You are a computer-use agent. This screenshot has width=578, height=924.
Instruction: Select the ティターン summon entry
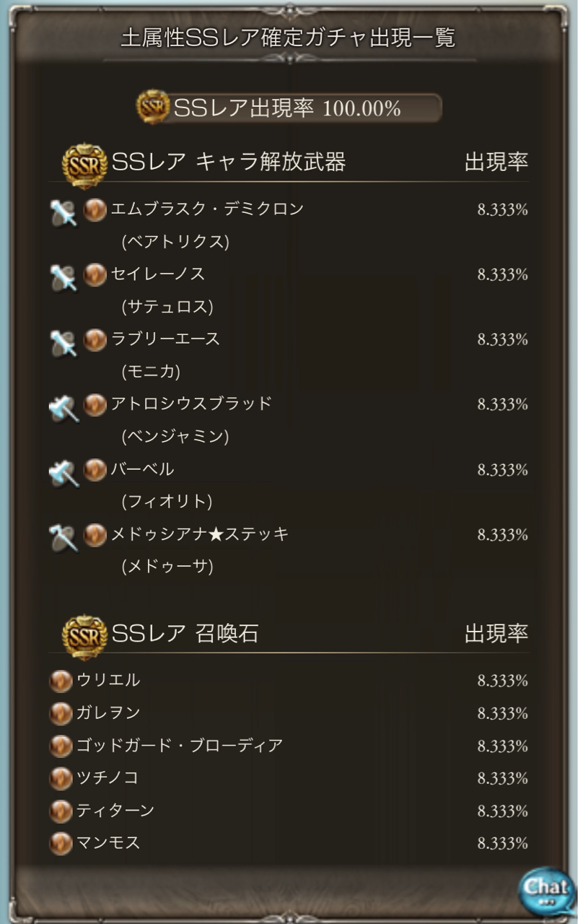point(115,811)
